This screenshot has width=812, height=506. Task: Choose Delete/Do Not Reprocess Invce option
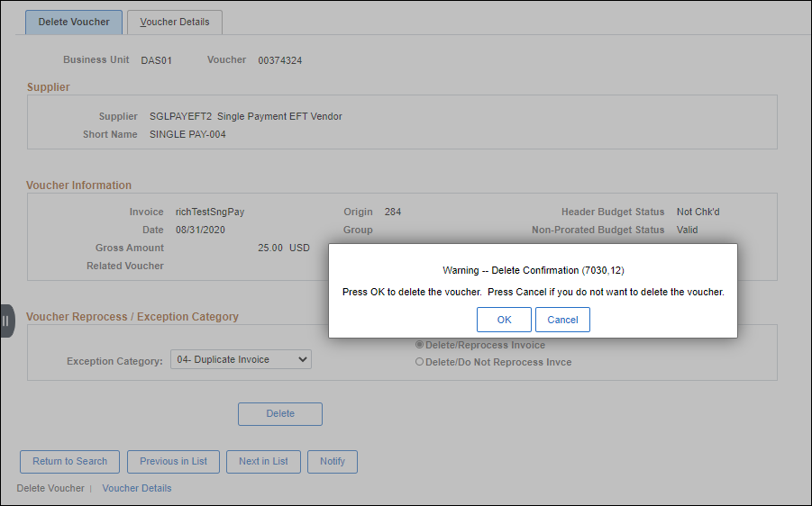[419, 362]
